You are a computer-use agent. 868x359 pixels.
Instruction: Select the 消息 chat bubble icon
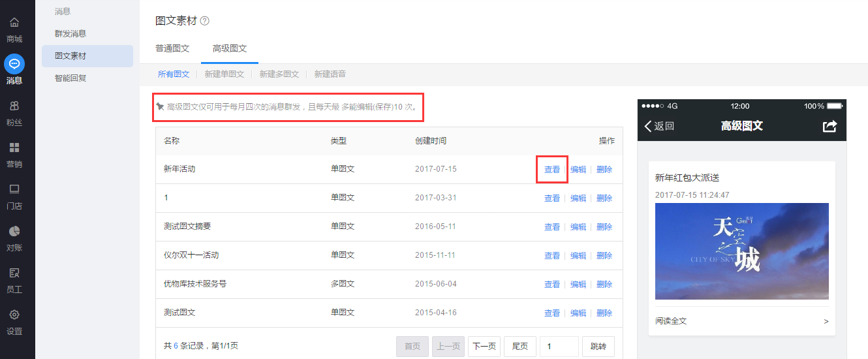(x=14, y=64)
